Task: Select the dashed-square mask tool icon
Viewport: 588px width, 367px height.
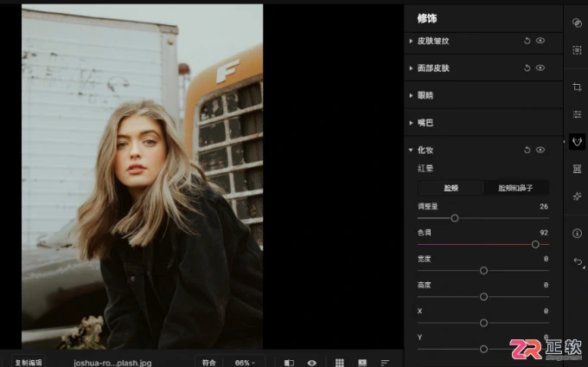Action: coord(577,50)
